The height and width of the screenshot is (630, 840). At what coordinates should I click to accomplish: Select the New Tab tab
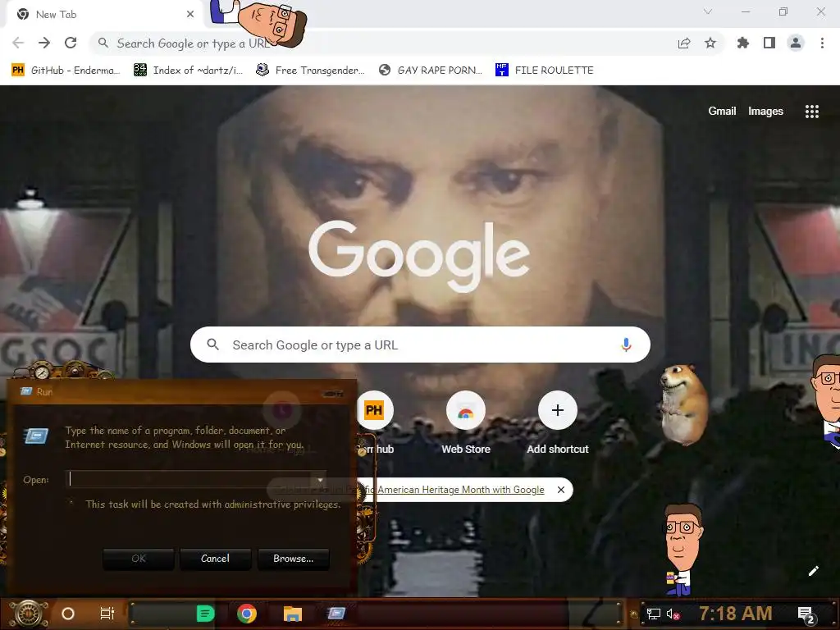[104, 15]
